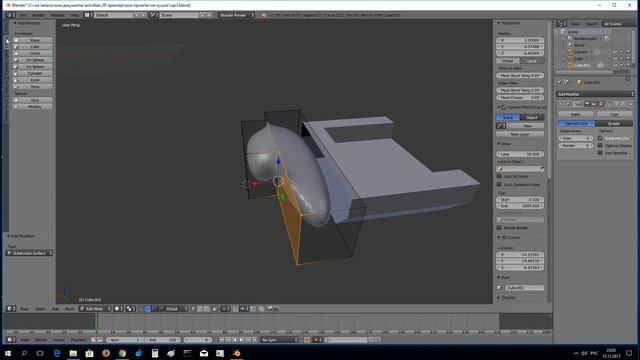Toggle Use OpenSubdiv option
Viewport: 640px width, 360px height.
coord(600,153)
